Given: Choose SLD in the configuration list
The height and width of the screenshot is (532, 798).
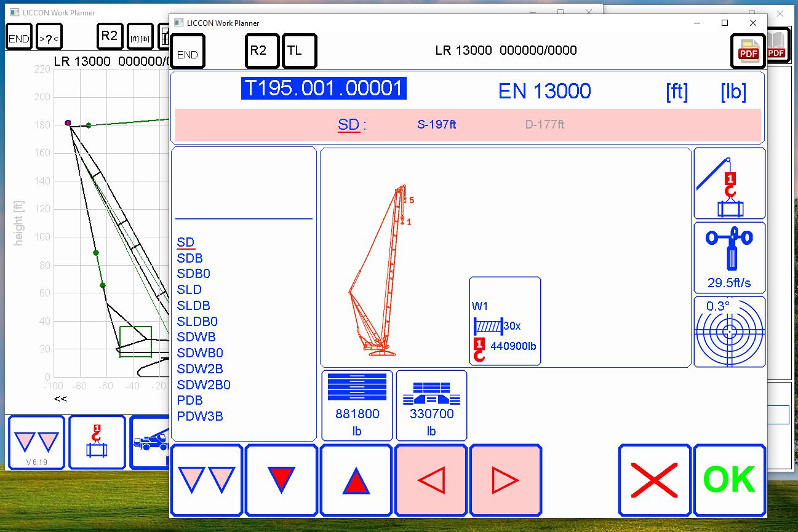Looking at the screenshot, I should coord(190,290).
